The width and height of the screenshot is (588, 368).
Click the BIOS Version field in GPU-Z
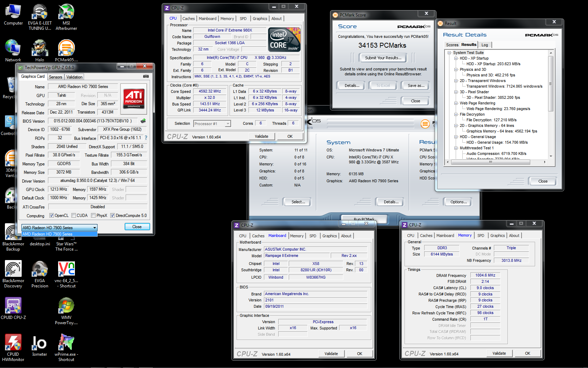[93, 121]
